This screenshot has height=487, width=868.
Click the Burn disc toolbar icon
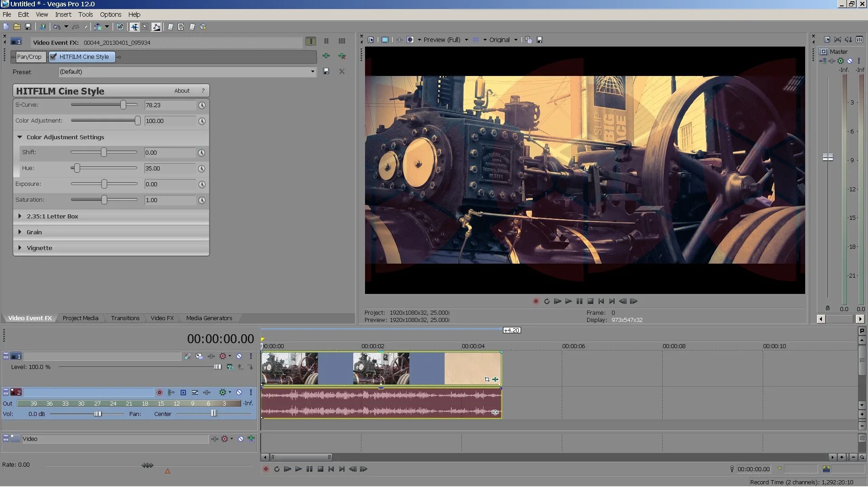pyautogui.click(x=203, y=27)
